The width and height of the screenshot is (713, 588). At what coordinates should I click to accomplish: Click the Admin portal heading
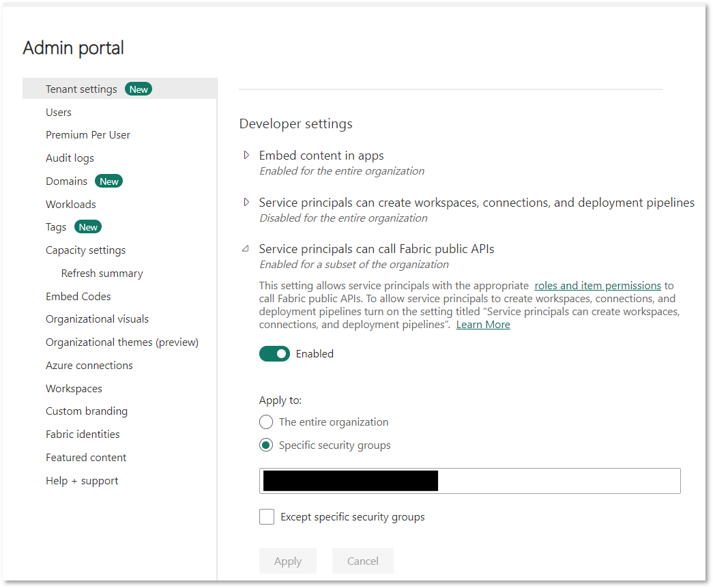pos(74,48)
